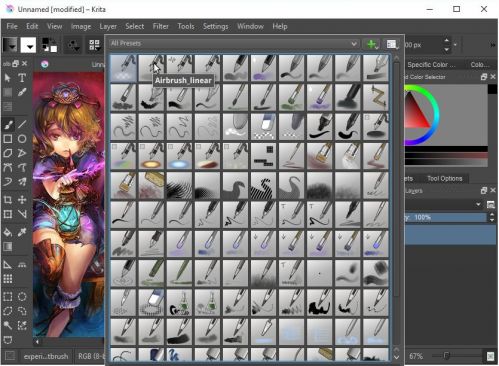The image size is (499, 366).
Task: Float the Color Selector docker
Action: [x=484, y=77]
